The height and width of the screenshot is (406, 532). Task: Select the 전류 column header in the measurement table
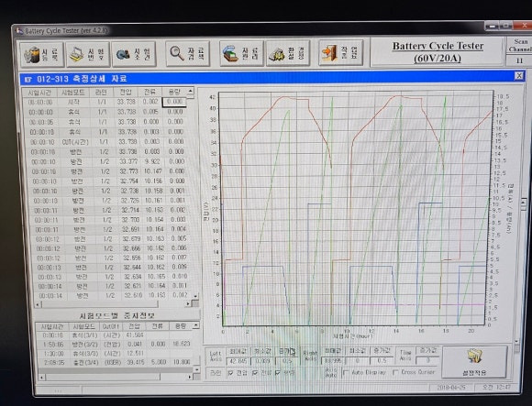(x=150, y=92)
